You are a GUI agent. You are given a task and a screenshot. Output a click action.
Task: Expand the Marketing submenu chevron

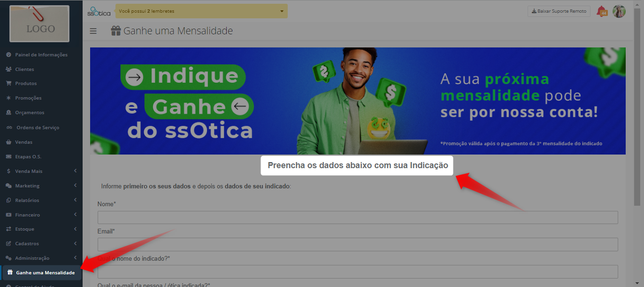tap(76, 186)
